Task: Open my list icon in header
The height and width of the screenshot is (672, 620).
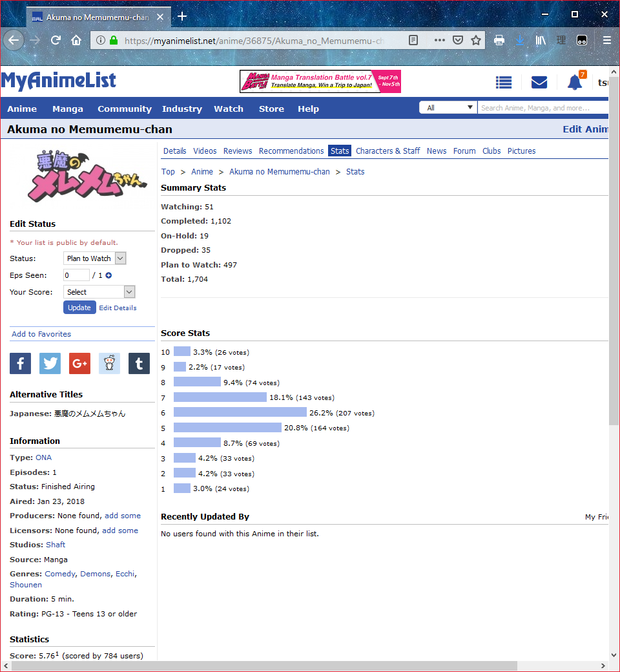Action: point(504,82)
